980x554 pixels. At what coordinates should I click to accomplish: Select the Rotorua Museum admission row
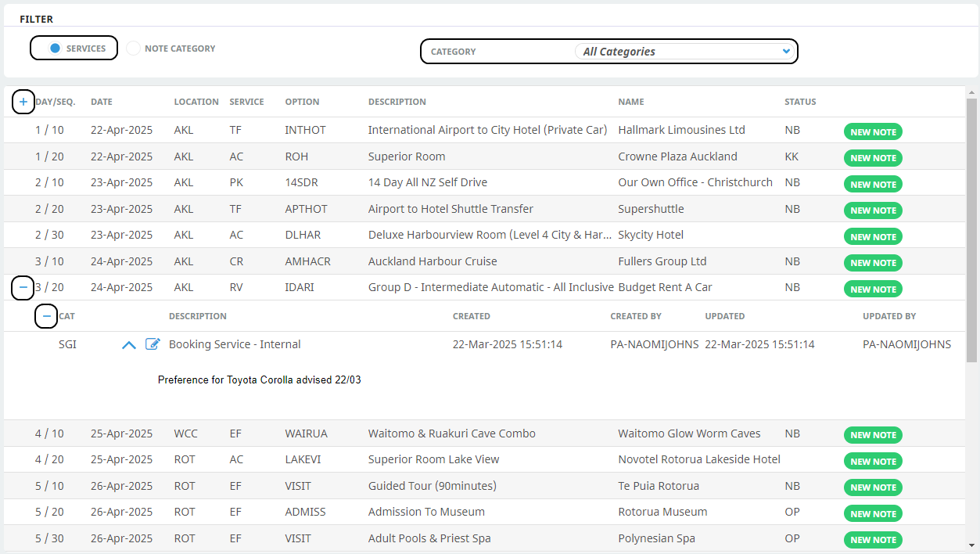coord(426,513)
